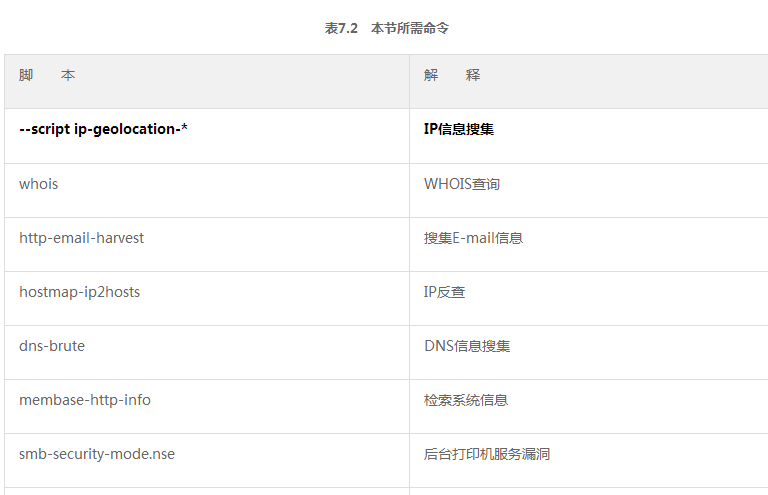Click the 检索系统信息 description

466,400
